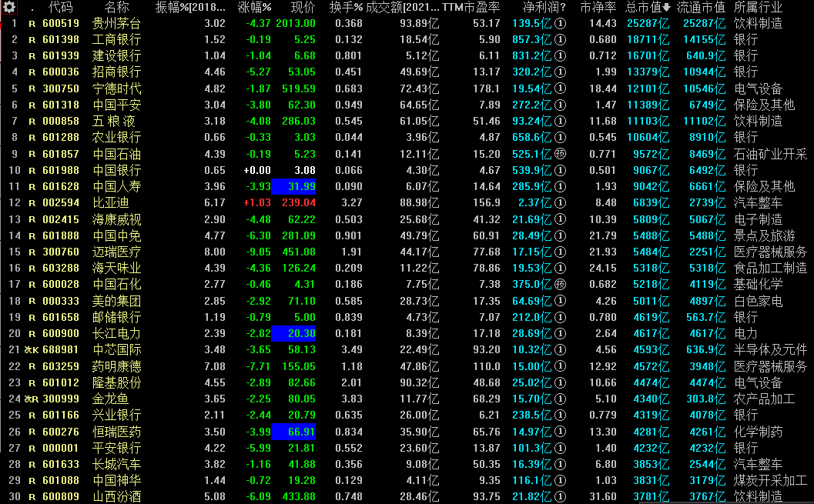The width and height of the screenshot is (814, 504).
Task: Sort by the 市净率 column header
Action: 598,7
